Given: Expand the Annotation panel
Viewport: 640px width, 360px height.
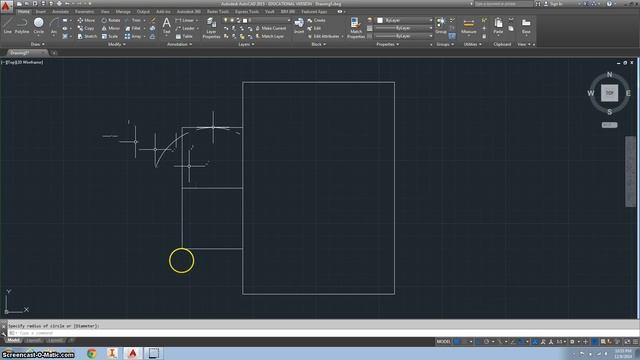Looking at the screenshot, I should click(x=179, y=44).
